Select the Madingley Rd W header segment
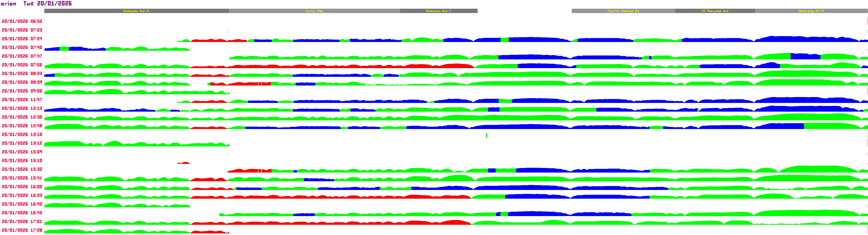868x235 pixels. pos(811,11)
